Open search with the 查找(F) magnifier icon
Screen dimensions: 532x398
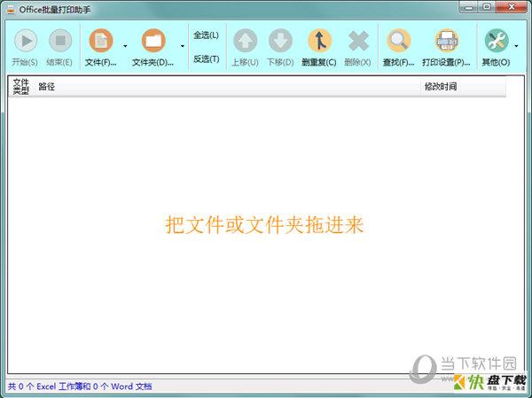pyautogui.click(x=399, y=41)
